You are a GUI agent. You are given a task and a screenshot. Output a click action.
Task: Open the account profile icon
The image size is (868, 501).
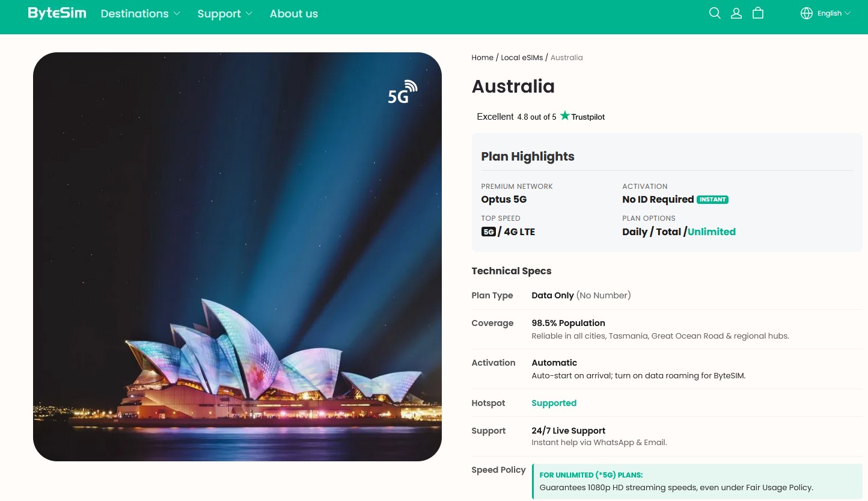[736, 13]
